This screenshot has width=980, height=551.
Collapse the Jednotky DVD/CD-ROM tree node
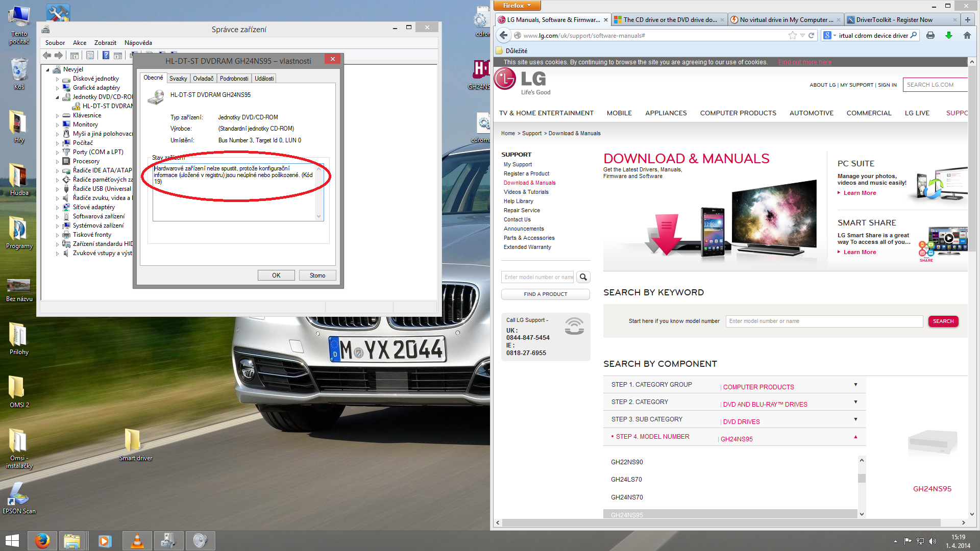point(57,97)
